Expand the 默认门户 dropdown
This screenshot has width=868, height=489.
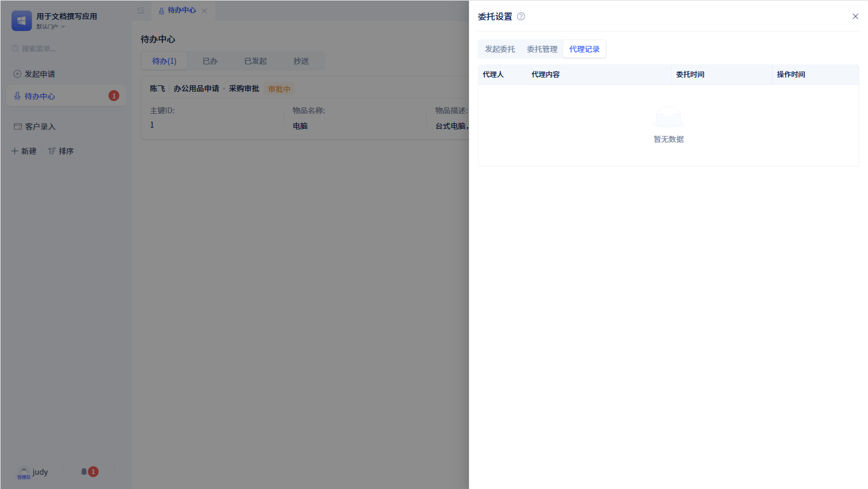click(x=51, y=27)
